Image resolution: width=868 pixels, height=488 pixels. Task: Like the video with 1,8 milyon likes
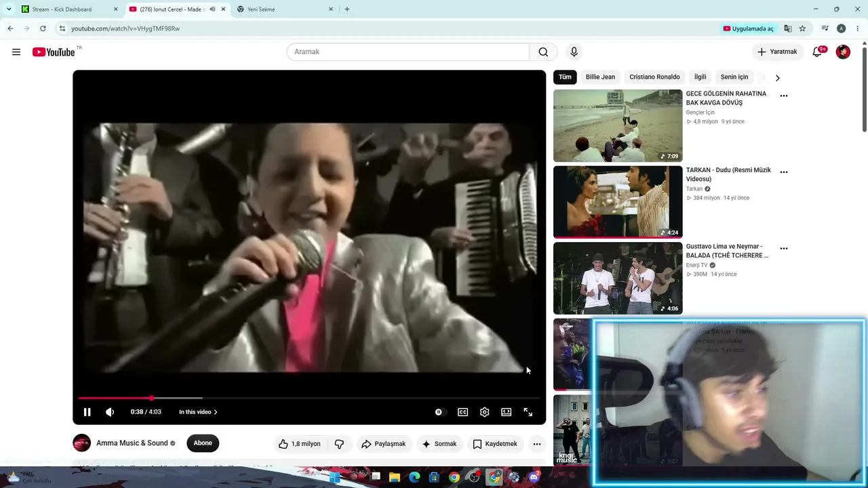(x=299, y=444)
